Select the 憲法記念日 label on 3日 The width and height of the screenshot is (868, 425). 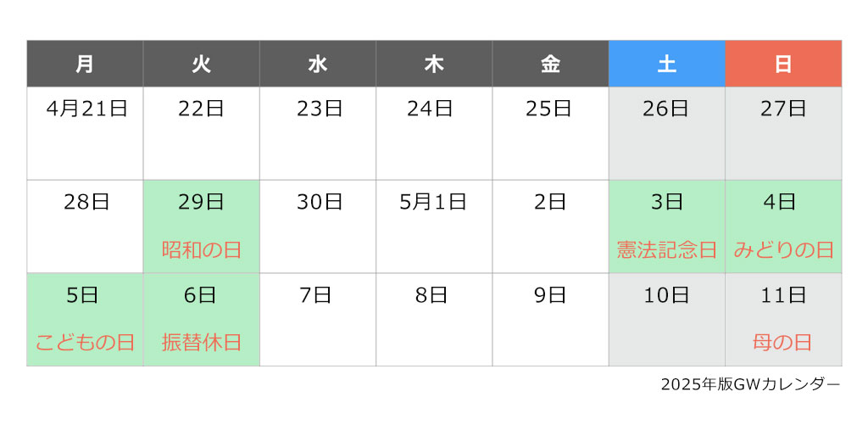[x=667, y=250]
